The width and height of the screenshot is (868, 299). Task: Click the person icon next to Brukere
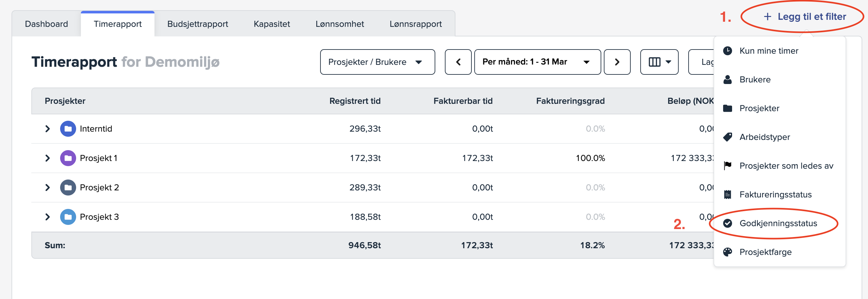pyautogui.click(x=728, y=80)
